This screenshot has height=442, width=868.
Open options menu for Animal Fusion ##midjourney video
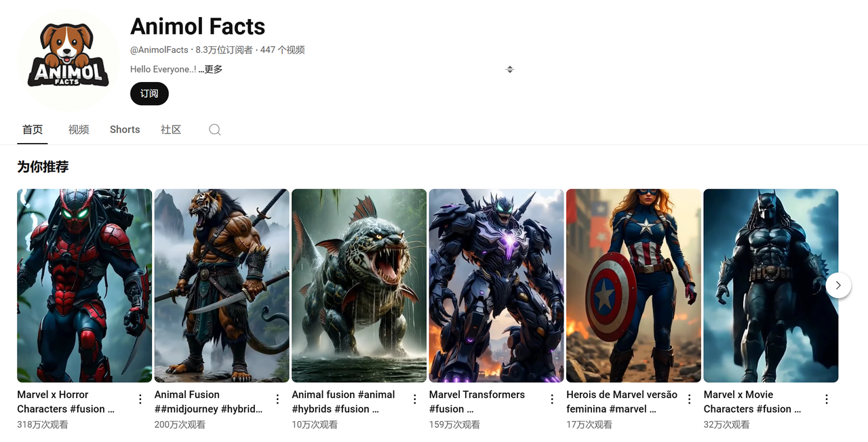277,399
